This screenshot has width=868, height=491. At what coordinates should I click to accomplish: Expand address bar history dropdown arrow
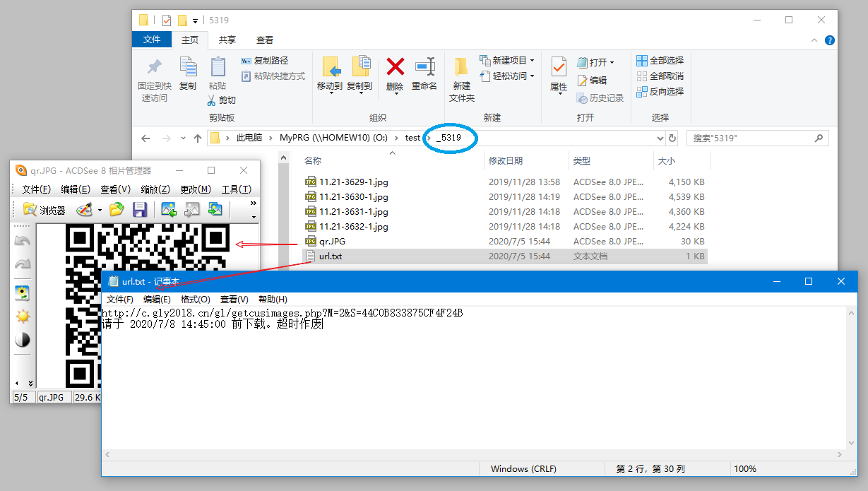[x=660, y=138]
